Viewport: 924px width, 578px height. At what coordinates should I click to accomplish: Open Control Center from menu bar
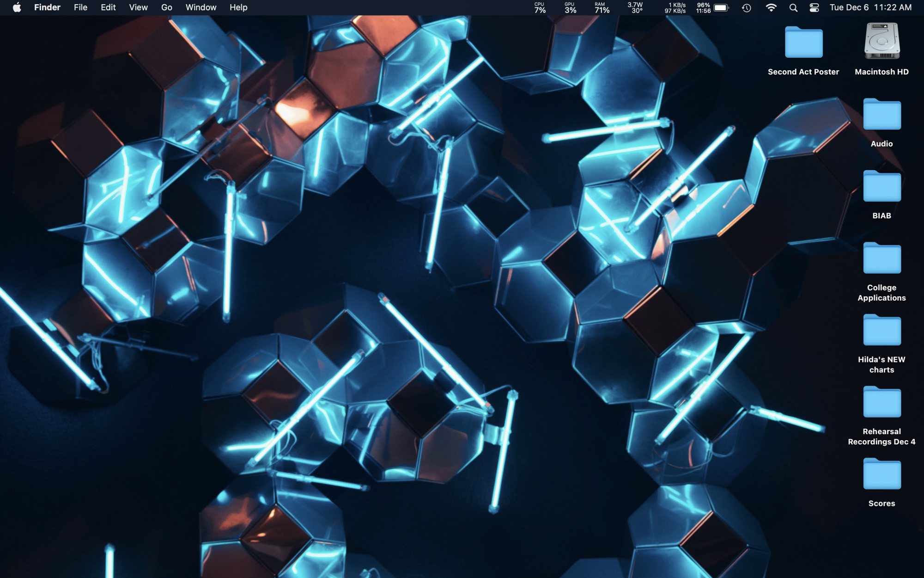(814, 7)
